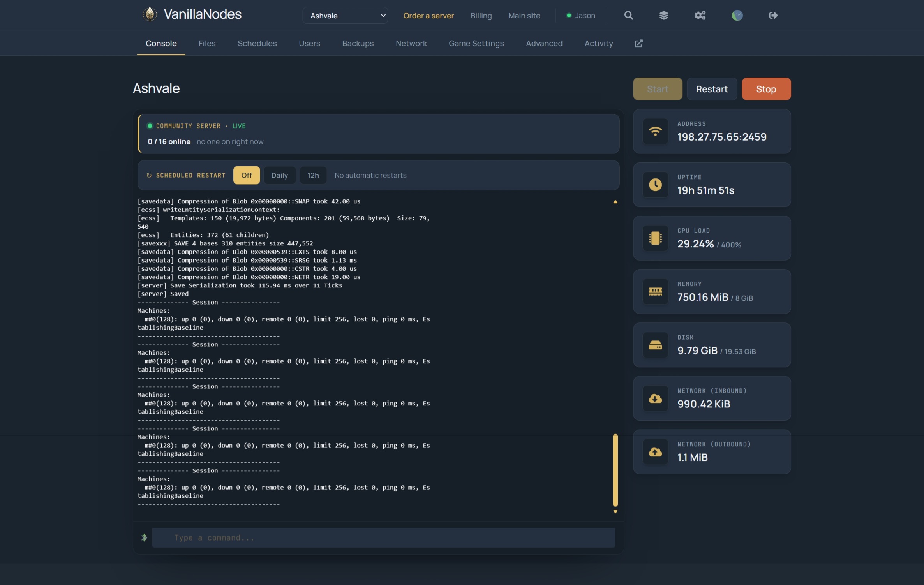Screen dimensions: 924x585
Task: Click the Community Server Live label
Action: (201, 126)
